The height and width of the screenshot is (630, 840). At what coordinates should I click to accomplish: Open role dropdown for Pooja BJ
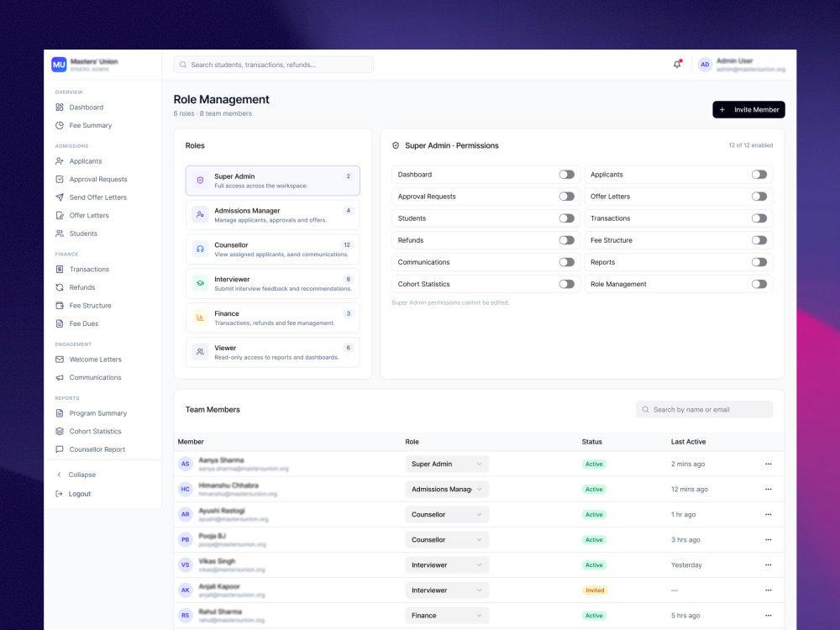(447, 539)
